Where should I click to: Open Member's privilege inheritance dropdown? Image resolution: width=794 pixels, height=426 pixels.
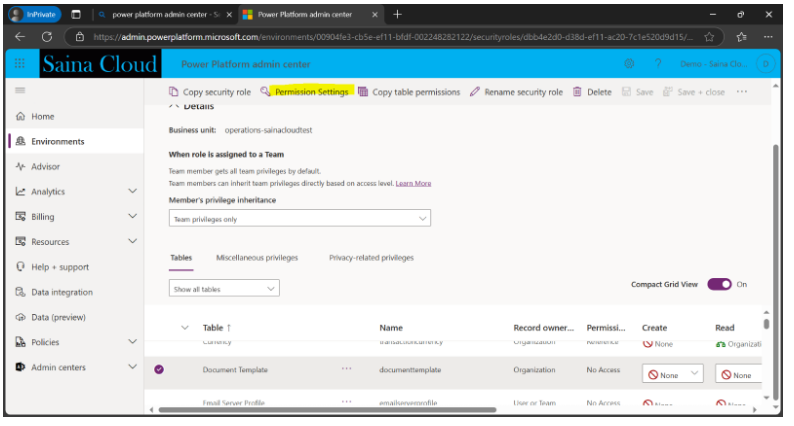[x=300, y=218]
